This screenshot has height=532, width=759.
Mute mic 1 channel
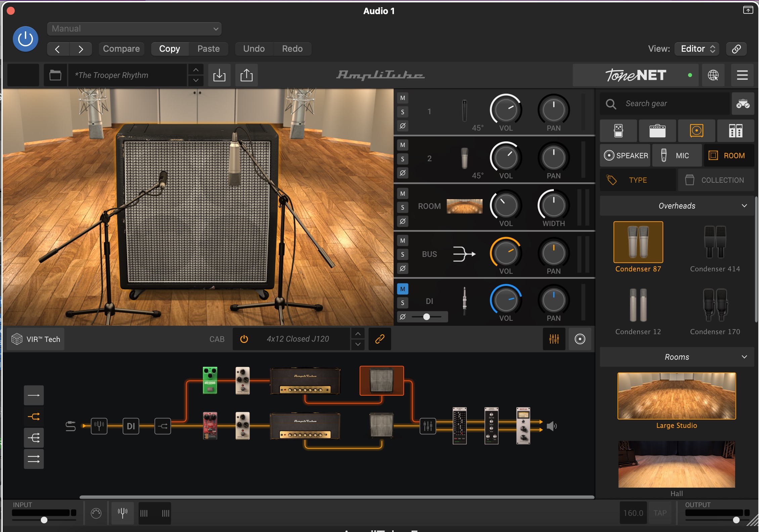click(x=402, y=98)
